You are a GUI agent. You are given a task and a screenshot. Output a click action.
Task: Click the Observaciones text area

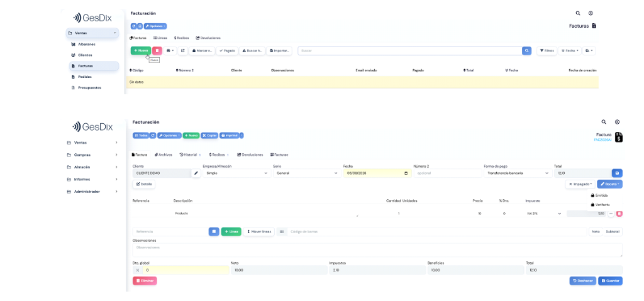pyautogui.click(x=377, y=250)
